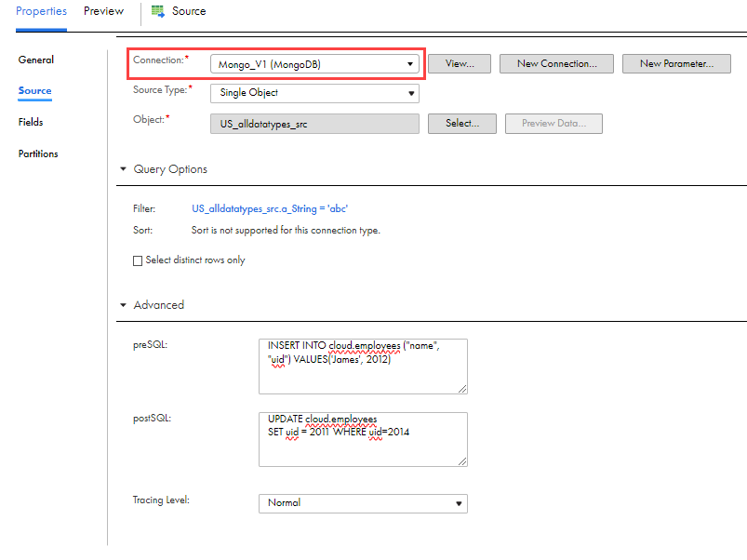Click the Source transformation icon in header
747x560 pixels.
[x=158, y=11]
